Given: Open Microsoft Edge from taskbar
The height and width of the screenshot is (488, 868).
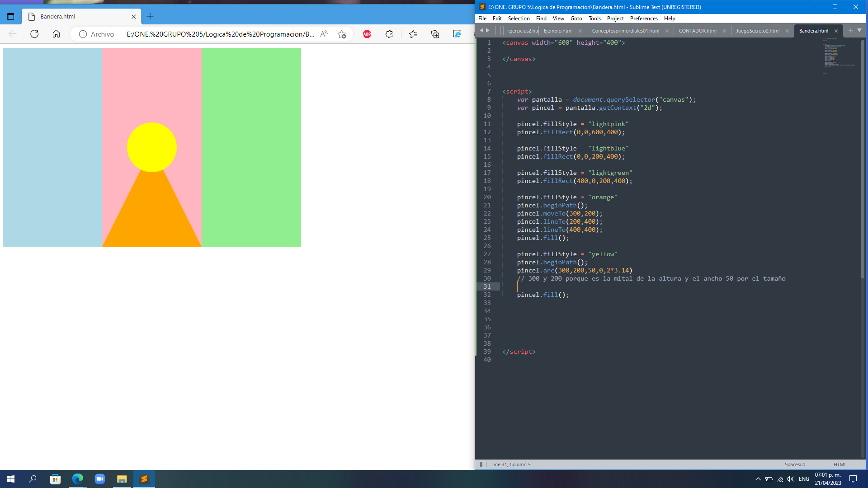Looking at the screenshot, I should tap(77, 479).
